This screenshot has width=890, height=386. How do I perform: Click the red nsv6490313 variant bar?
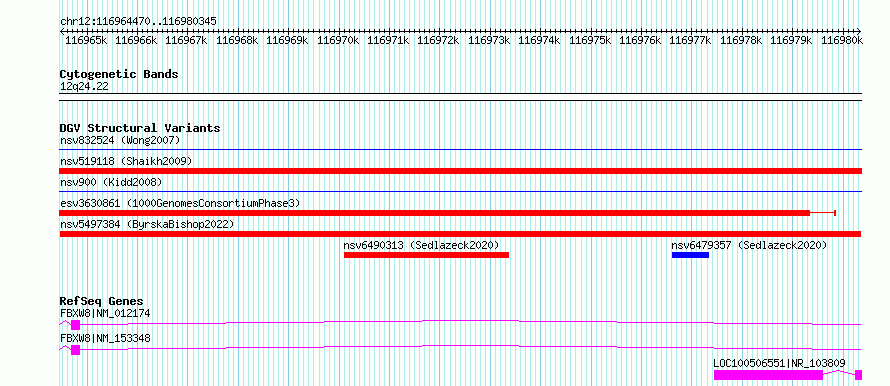(x=426, y=255)
